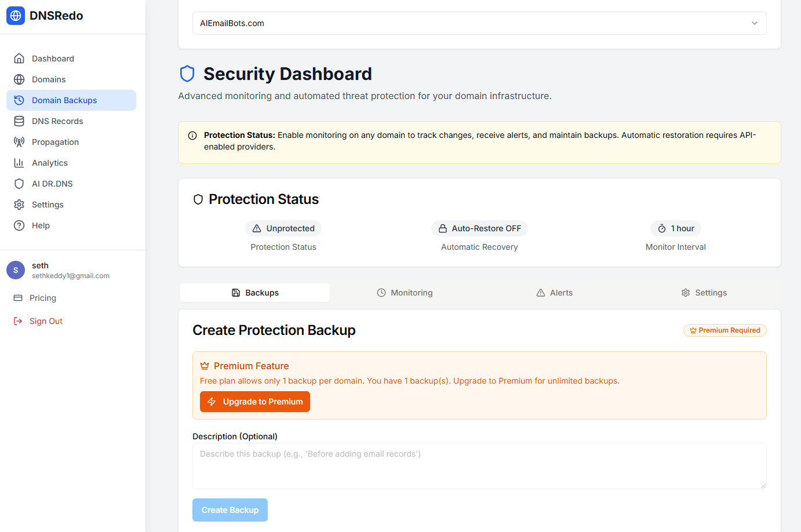Open the Pricing link in sidebar

pos(43,298)
